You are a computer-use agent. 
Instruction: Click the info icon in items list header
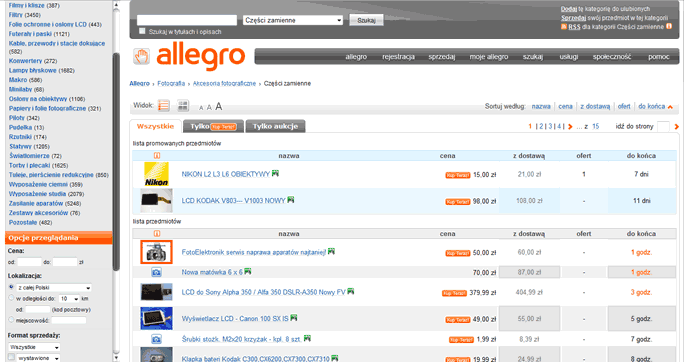(157, 234)
